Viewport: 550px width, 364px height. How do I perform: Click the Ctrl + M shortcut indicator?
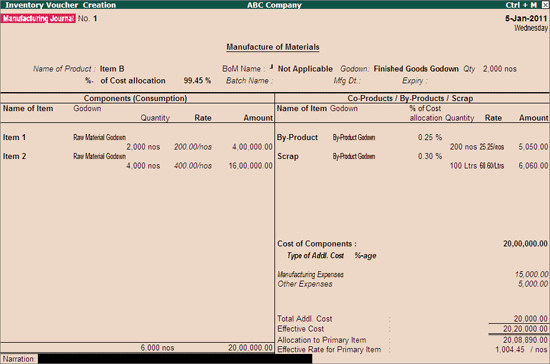coord(521,5)
